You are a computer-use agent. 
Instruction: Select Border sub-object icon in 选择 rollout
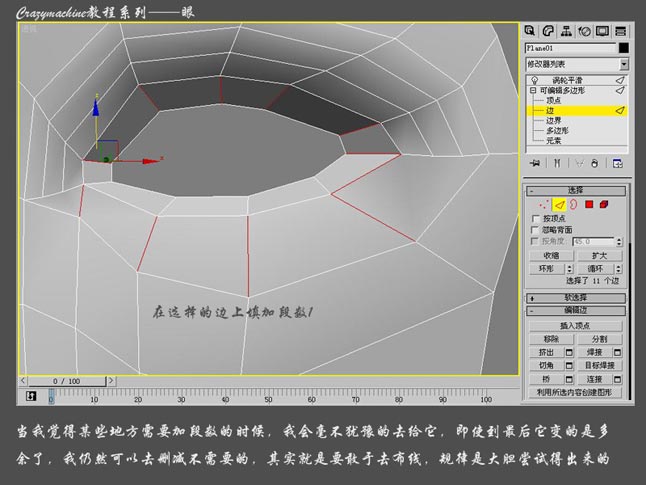[573, 204]
